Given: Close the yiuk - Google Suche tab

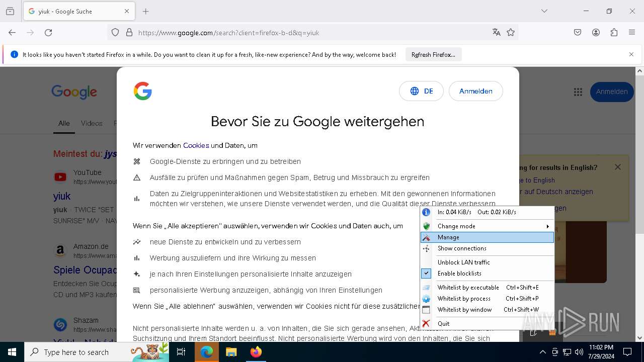Looking at the screenshot, I should 127,11.
